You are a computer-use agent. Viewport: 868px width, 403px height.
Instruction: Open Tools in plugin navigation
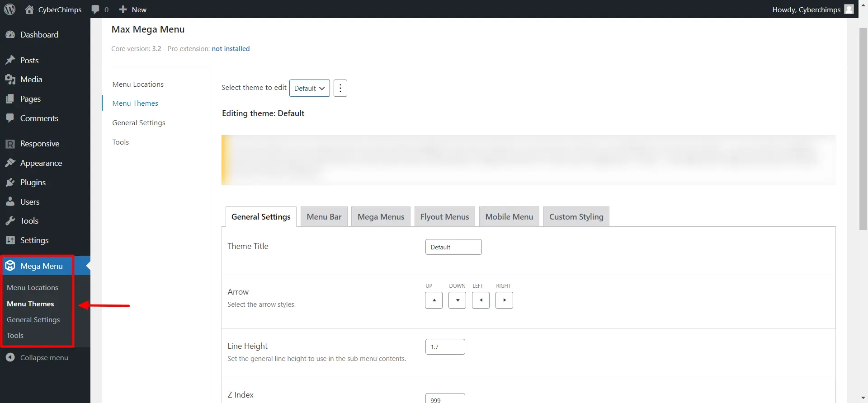[x=121, y=142]
